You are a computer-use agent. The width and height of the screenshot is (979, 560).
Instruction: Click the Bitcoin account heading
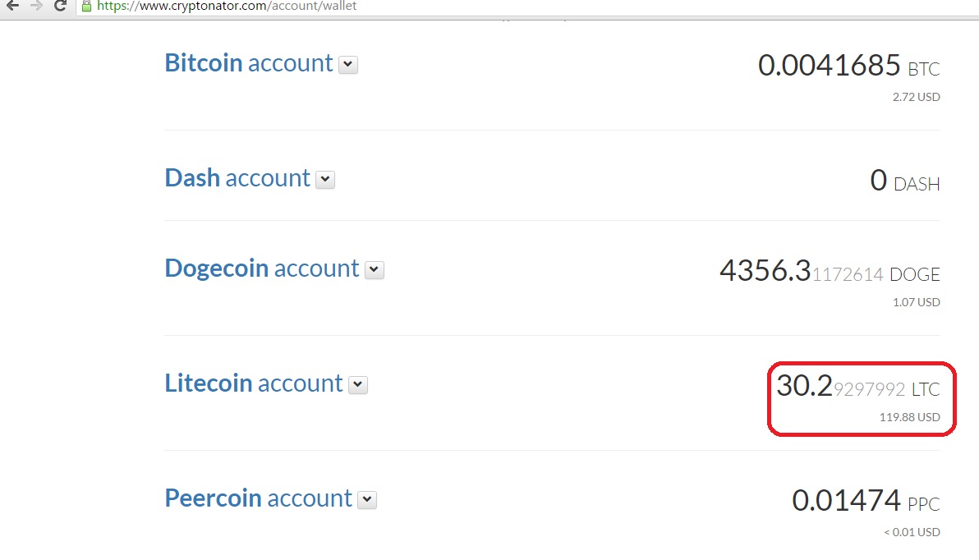(x=248, y=63)
